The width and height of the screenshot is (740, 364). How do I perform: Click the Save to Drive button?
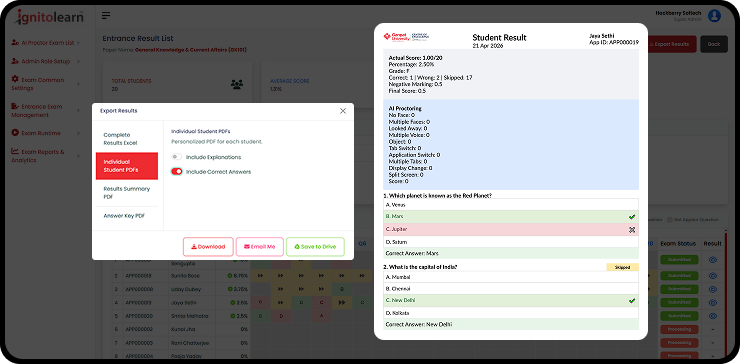pyautogui.click(x=315, y=246)
